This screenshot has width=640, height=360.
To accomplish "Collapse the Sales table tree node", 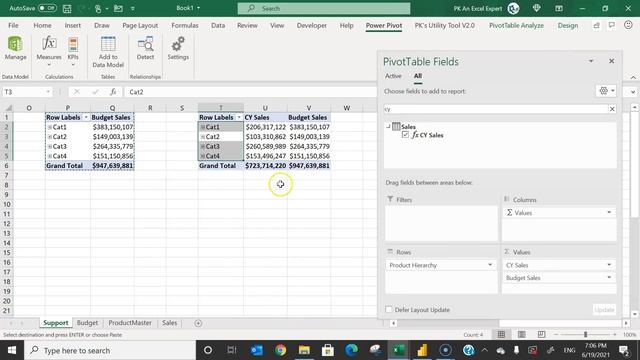I will 388,127.
